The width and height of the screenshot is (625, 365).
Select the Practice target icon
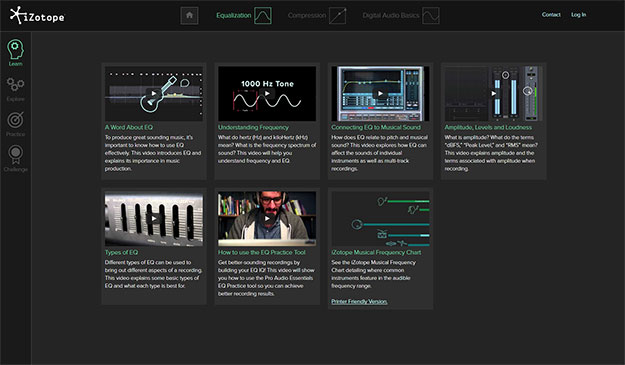[15, 120]
